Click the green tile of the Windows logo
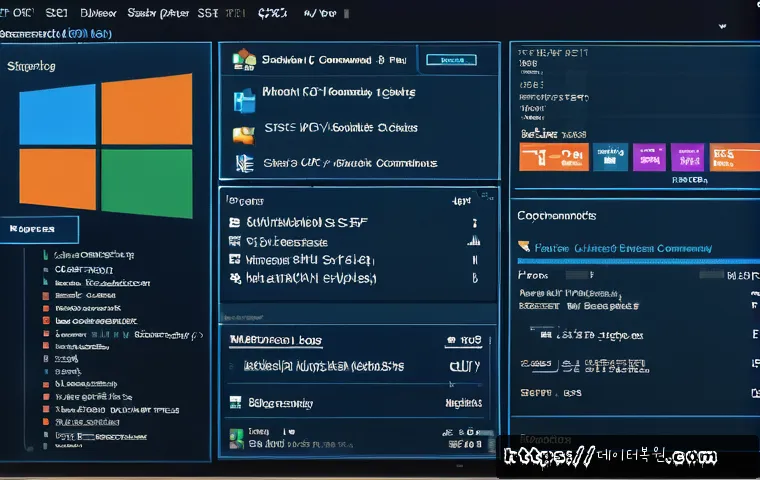This screenshot has height=480, width=760. tap(147, 183)
